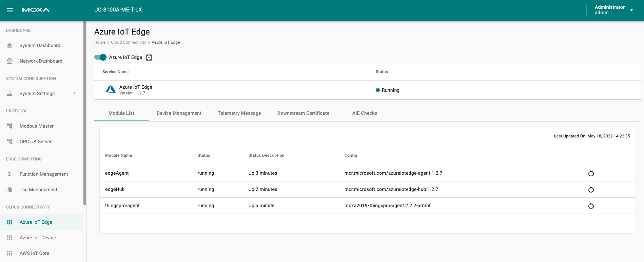Click the MOXA logo
The width and height of the screenshot is (644, 262).
[x=36, y=10]
